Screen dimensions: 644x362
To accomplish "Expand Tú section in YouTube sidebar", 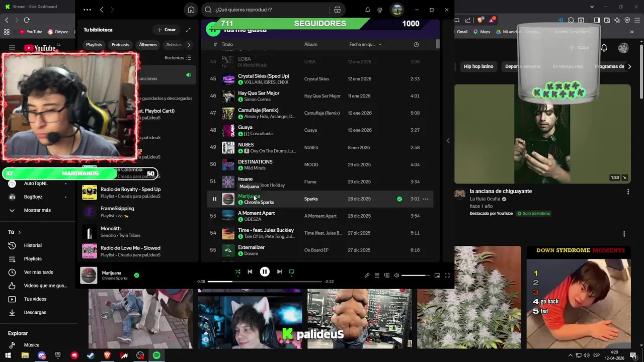I will point(14,232).
